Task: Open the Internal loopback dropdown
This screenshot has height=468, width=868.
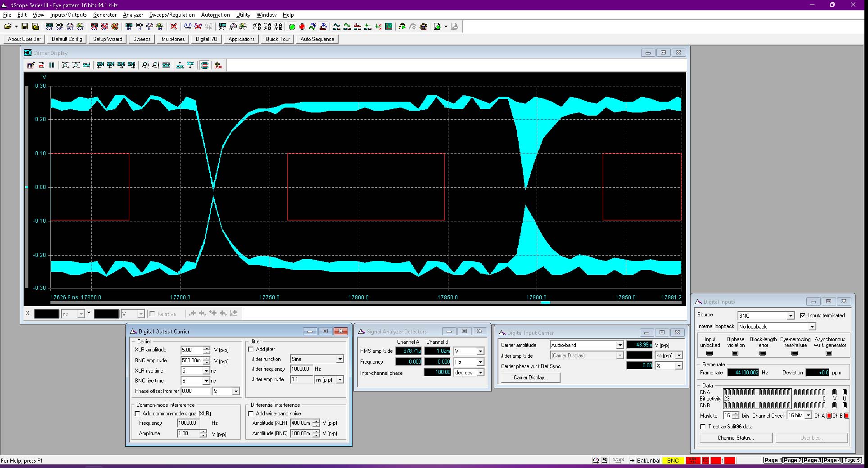Action: click(812, 327)
